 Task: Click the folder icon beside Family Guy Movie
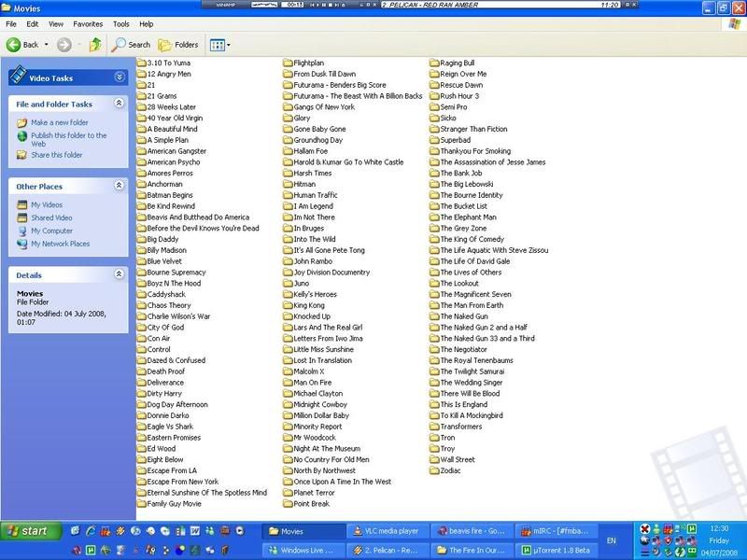click(142, 504)
